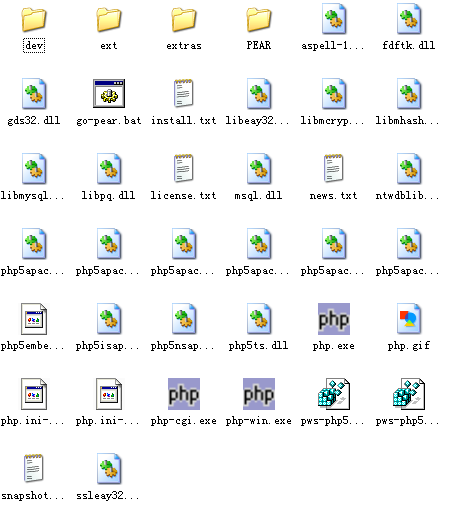Click the php.gif image file icon
Viewport: 459px width, 520px height.
click(409, 319)
